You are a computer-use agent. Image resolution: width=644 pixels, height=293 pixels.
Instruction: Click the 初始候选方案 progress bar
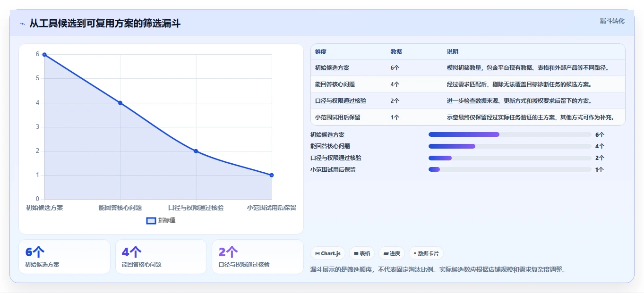click(x=510, y=134)
